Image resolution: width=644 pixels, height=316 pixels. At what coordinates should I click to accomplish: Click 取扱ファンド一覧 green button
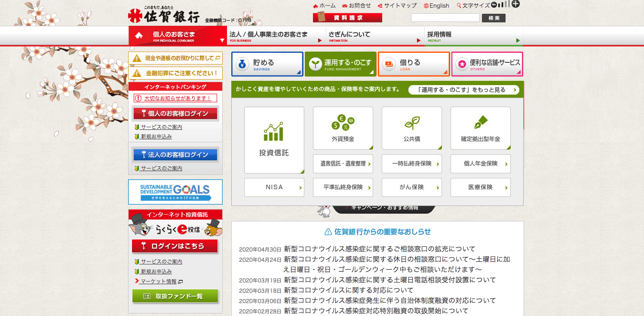(x=175, y=296)
